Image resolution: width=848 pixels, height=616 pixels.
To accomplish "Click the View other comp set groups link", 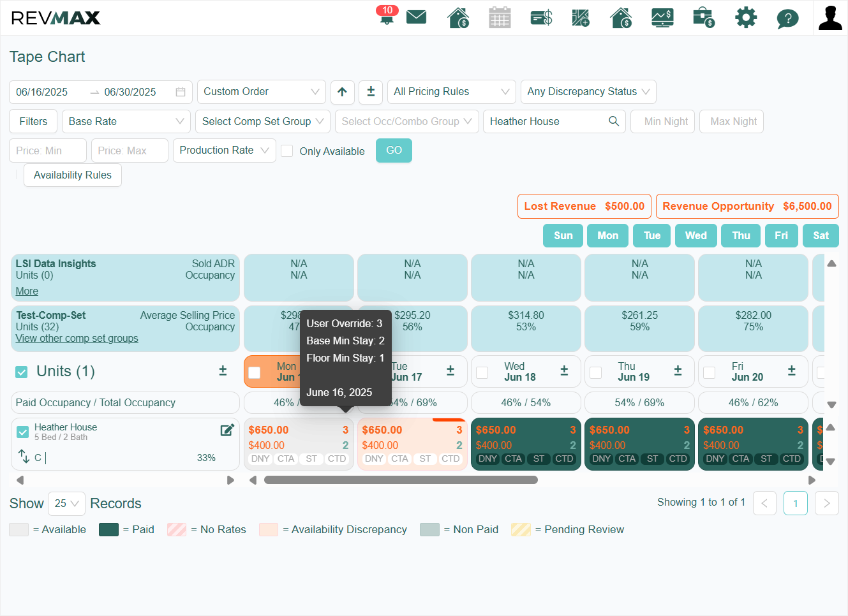I will tap(77, 339).
